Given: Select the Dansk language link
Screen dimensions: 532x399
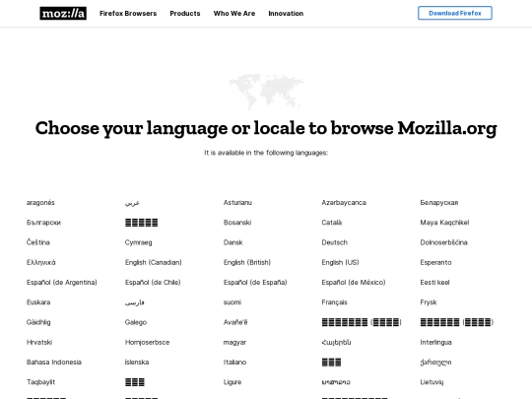Looking at the screenshot, I should [233, 242].
